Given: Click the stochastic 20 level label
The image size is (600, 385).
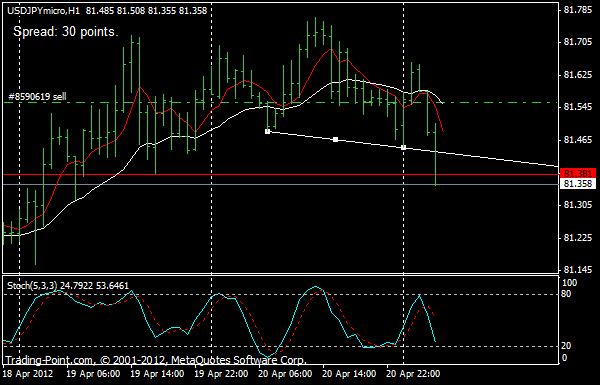Looking at the screenshot, I should (x=566, y=346).
